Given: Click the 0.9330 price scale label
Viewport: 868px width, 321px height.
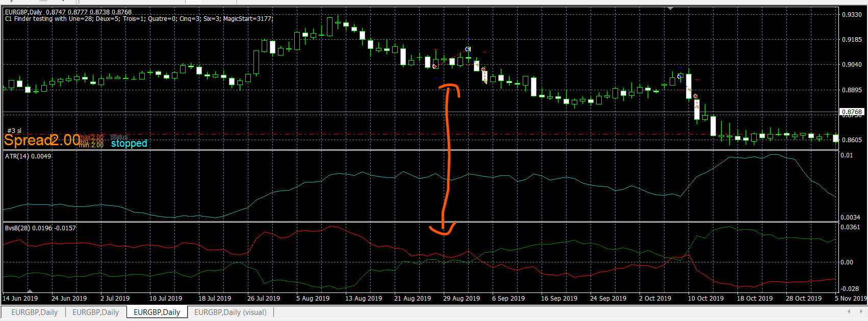Looking at the screenshot, I should coord(852,15).
